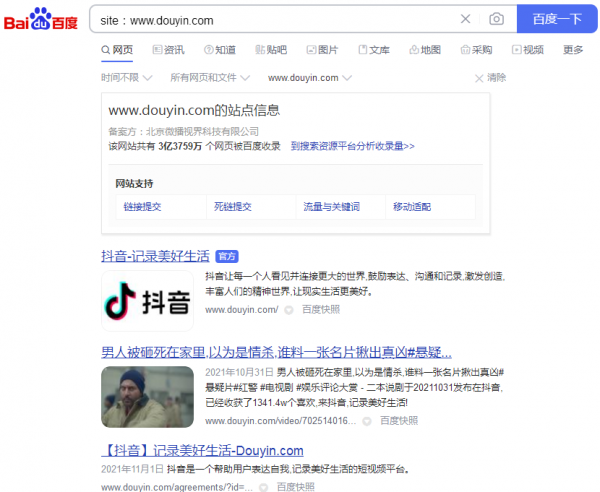Image resolution: width=600 pixels, height=492 pixels.
Task: Click the www.douyin.com/agreements URL
Action: click(177, 487)
